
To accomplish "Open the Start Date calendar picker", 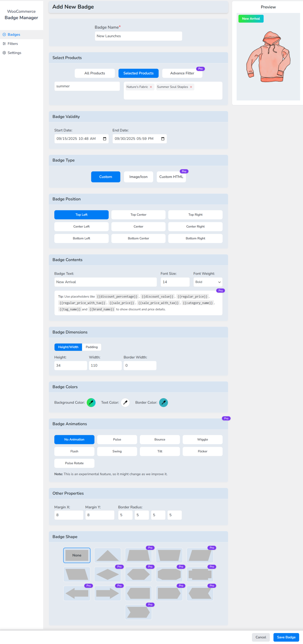I will pos(105,139).
